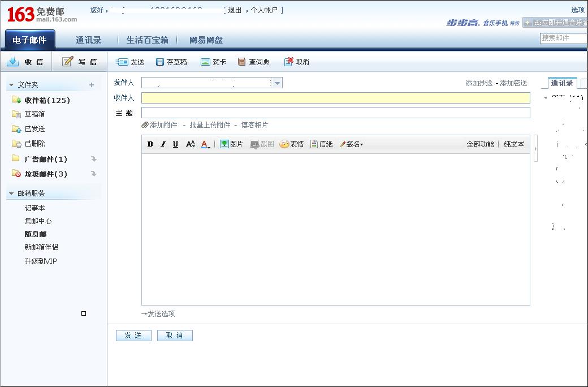Click the 主题 subject field
This screenshot has width=588, height=387.
(336, 113)
